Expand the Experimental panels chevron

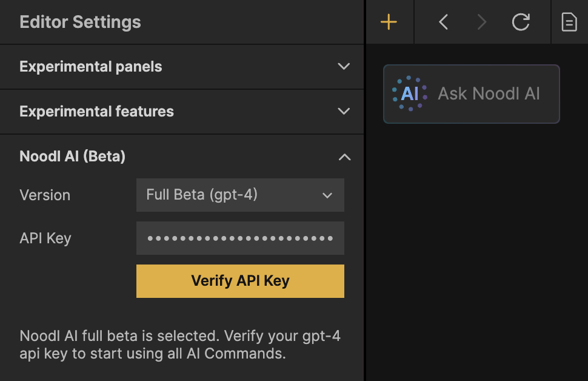tap(344, 67)
